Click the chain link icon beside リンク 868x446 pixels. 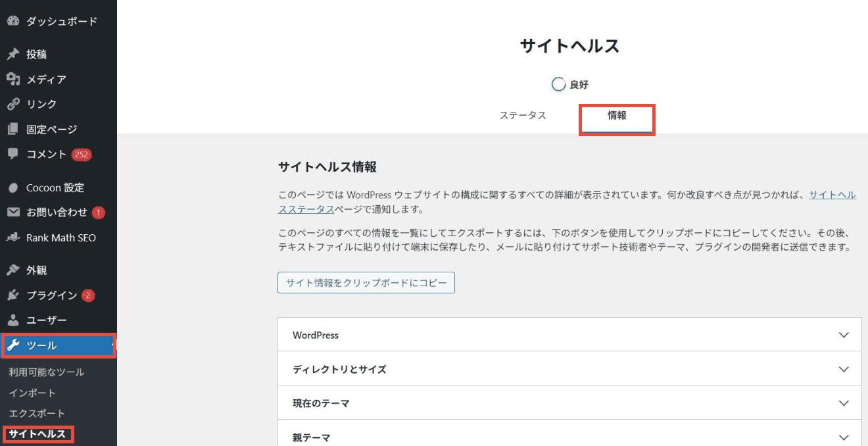click(12, 104)
